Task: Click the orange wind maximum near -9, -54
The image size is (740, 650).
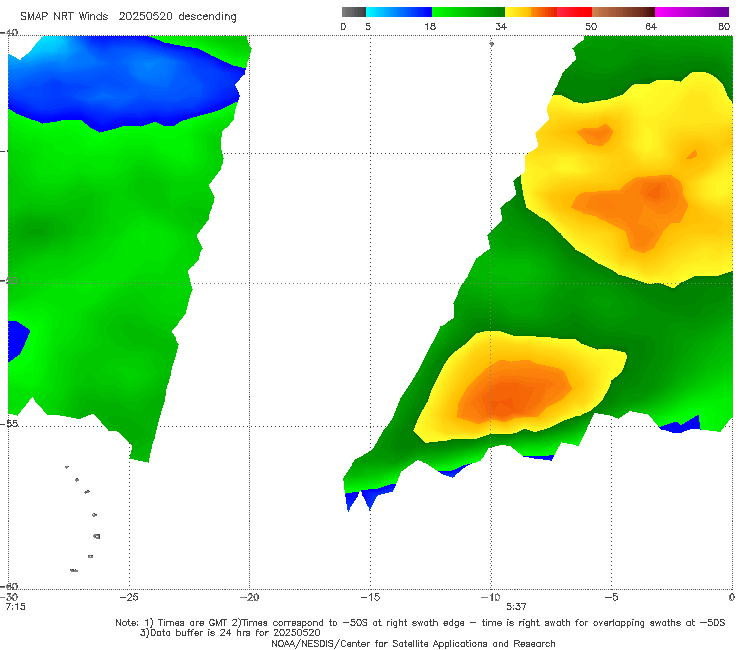Action: (514, 391)
